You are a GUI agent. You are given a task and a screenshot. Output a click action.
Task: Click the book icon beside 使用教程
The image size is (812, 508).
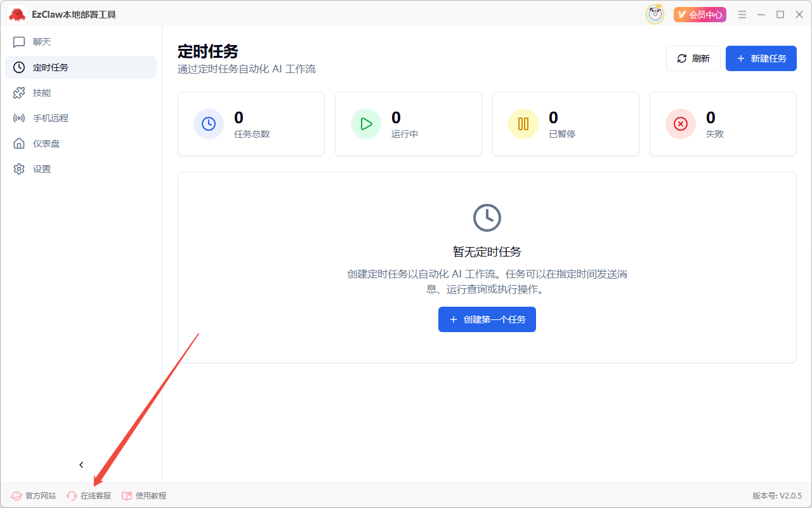coord(126,495)
